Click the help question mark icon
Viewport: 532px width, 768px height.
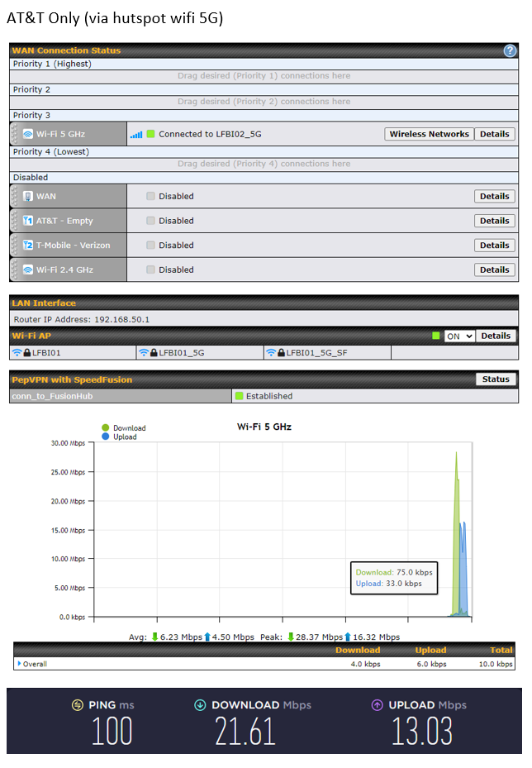coord(510,50)
